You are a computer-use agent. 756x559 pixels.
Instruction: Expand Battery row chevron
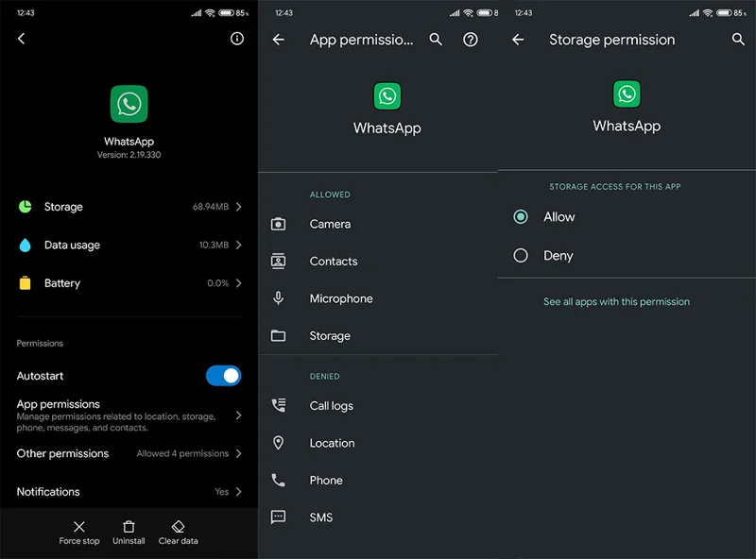tap(239, 283)
